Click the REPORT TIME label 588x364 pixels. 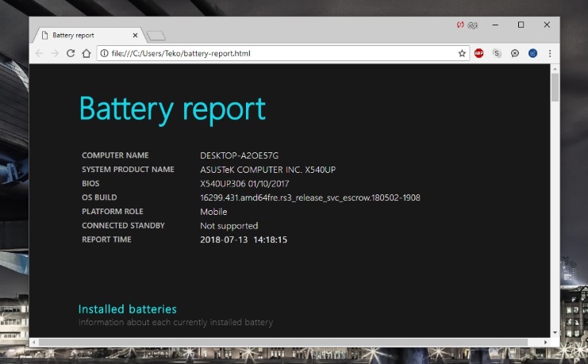[106, 239]
